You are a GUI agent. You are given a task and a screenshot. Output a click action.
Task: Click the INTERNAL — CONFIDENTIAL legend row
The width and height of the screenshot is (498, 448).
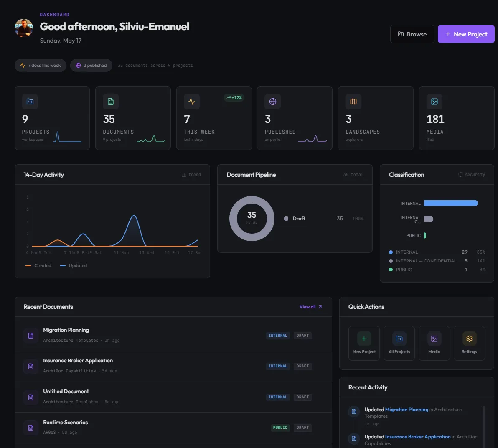pos(437,261)
